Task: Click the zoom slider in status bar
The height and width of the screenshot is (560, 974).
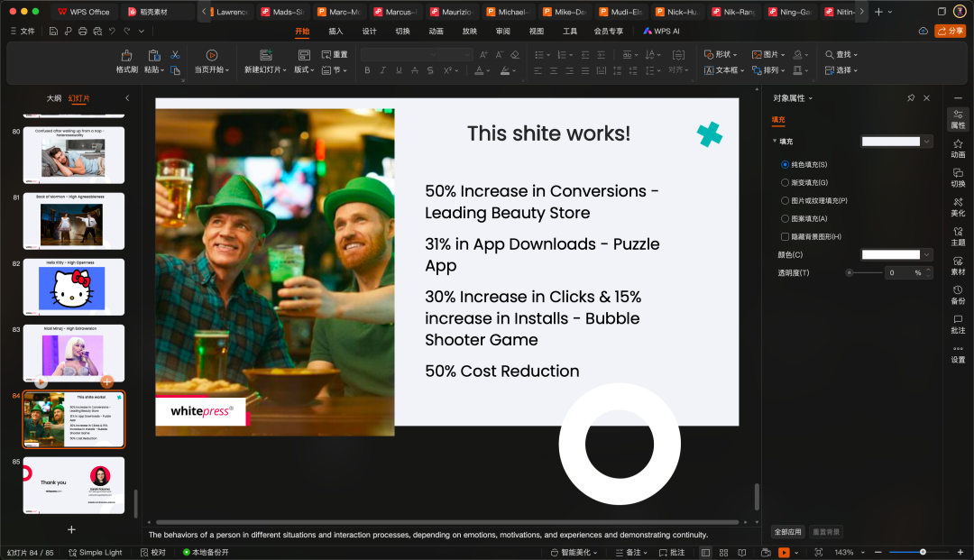Action: click(x=918, y=552)
